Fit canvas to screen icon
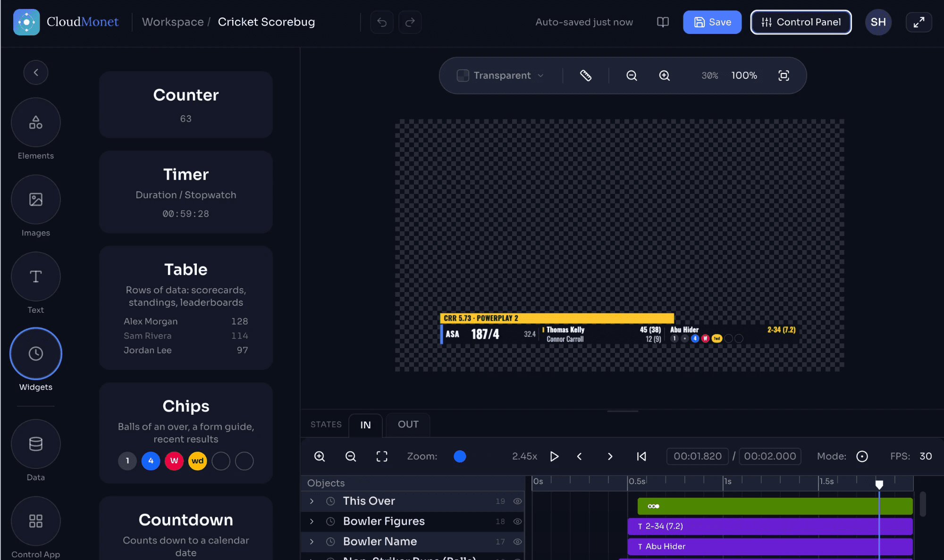The image size is (944, 560). point(784,75)
